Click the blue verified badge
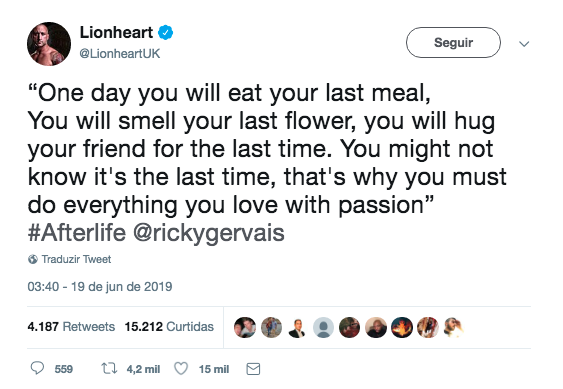Image resolution: width=563 pixels, height=389 pixels. point(166,33)
